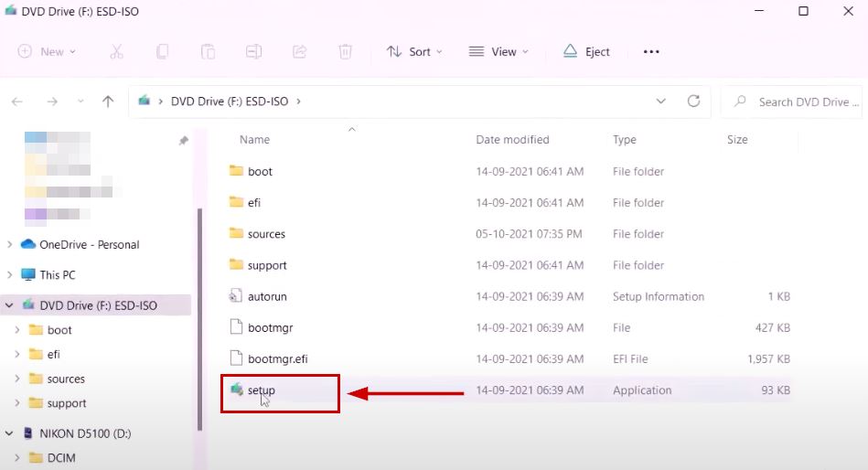Click the bootmgr.efi file icon

236,358
